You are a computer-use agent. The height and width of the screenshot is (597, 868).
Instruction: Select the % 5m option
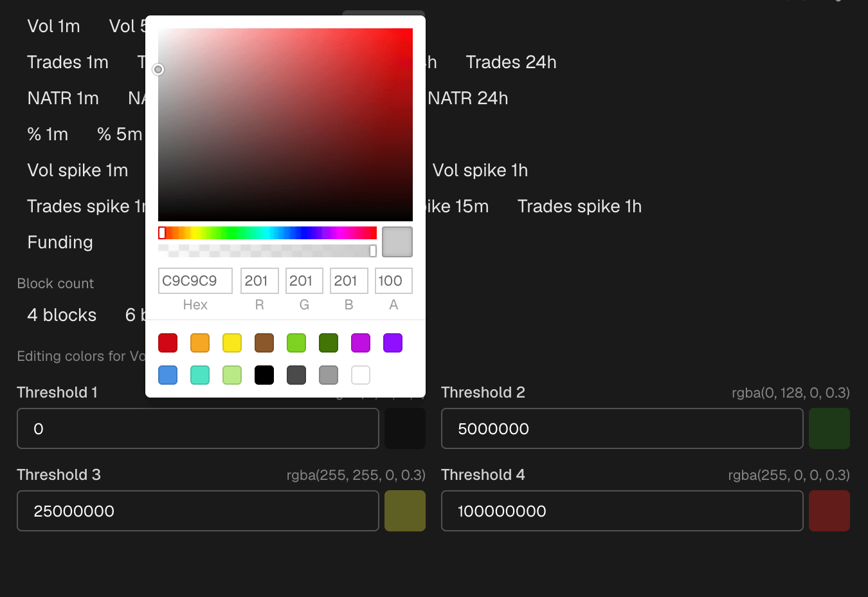click(x=120, y=134)
